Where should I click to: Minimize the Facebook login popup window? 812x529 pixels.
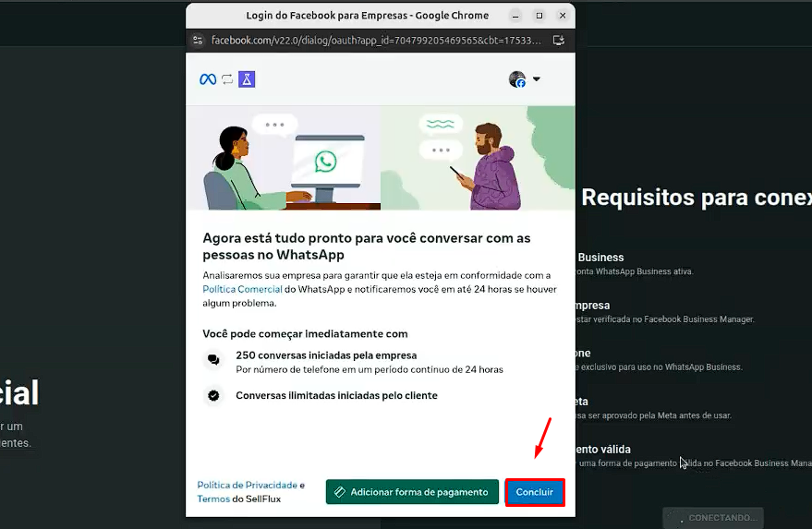pyautogui.click(x=516, y=16)
